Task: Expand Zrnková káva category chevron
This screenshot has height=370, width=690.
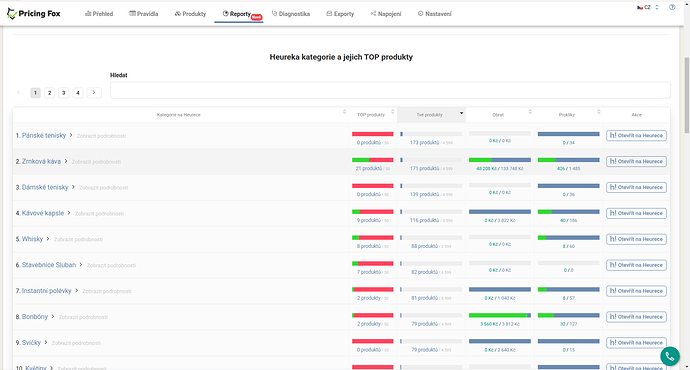Action: pos(66,161)
